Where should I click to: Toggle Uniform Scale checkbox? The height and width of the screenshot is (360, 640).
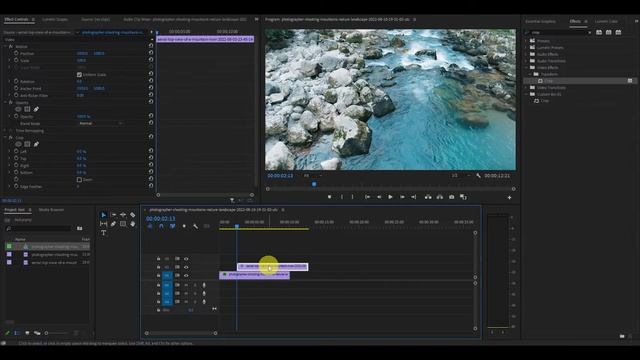79,75
